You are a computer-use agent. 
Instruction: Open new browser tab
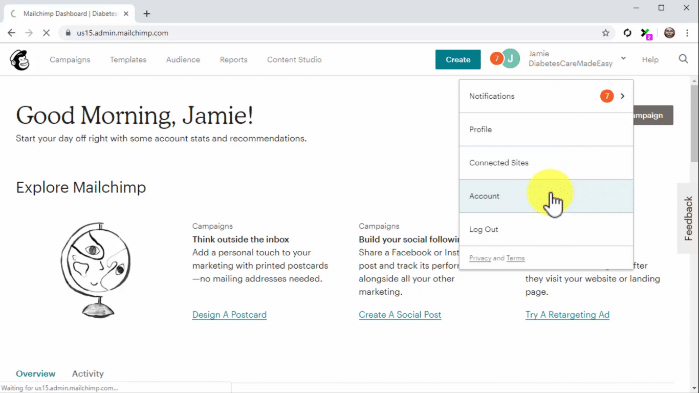click(147, 13)
